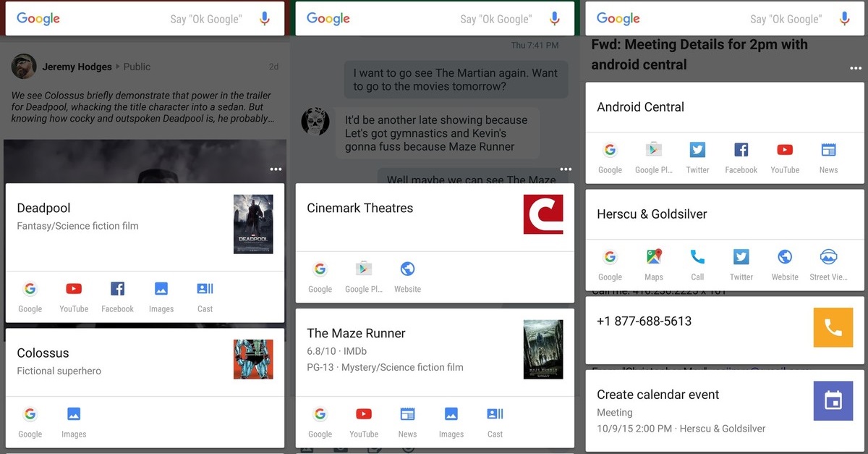Open the Cinemark Theatres card title
The image size is (868, 454).
pyautogui.click(x=359, y=208)
